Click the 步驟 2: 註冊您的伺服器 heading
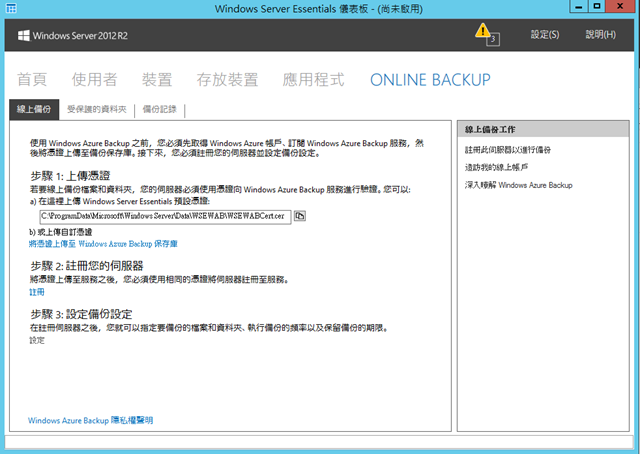 (x=87, y=266)
